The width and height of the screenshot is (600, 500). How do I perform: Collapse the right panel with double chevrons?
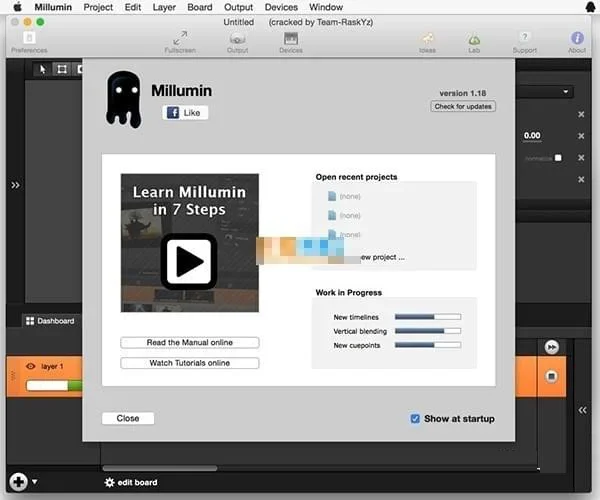[x=582, y=410]
